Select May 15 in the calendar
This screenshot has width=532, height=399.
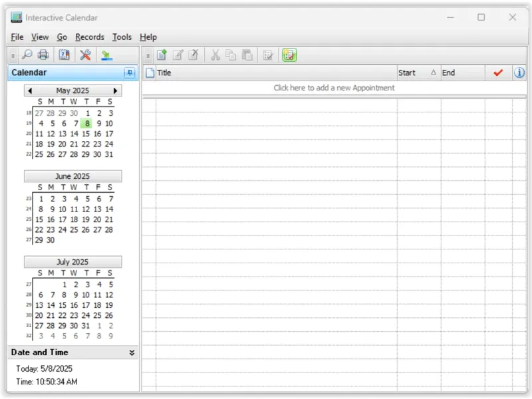pyautogui.click(x=86, y=134)
